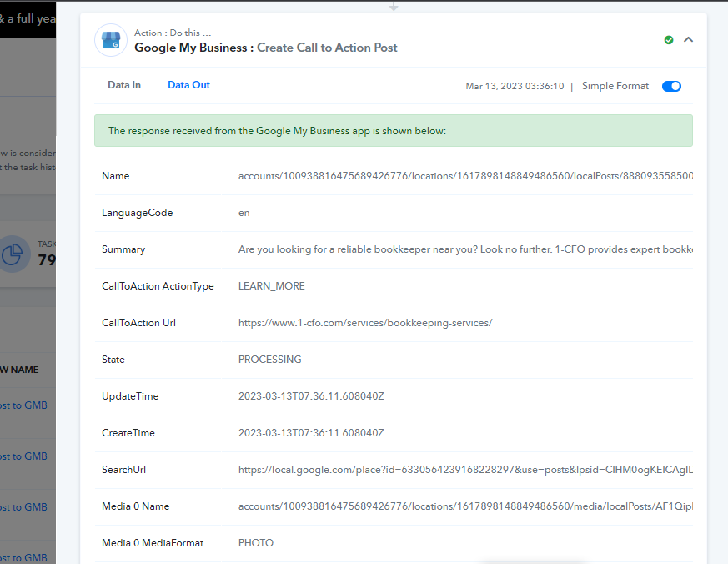Click the 'Media 0 Name' field label
The width and height of the screenshot is (728, 564).
(x=136, y=506)
